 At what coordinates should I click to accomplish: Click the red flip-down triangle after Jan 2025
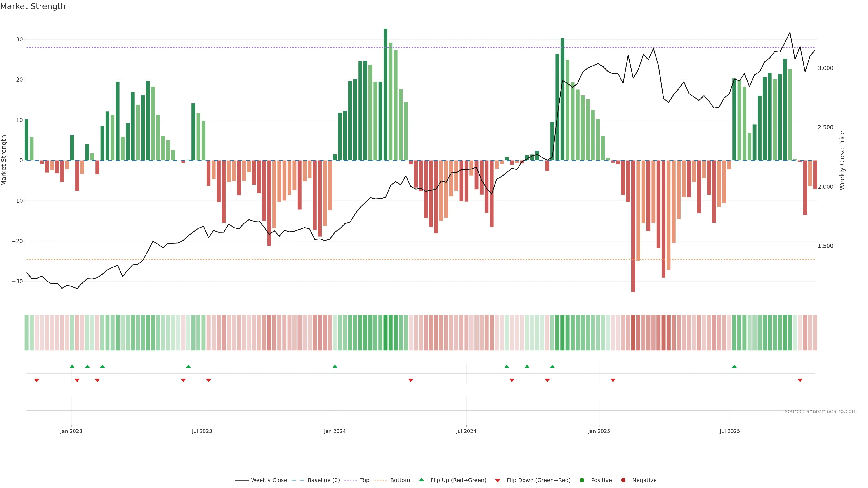click(x=613, y=380)
